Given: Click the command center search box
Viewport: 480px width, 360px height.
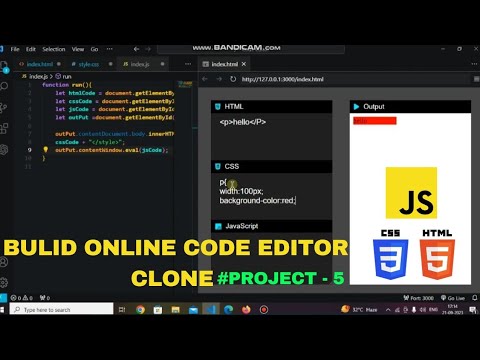Looking at the screenshot, I should 251,49.
